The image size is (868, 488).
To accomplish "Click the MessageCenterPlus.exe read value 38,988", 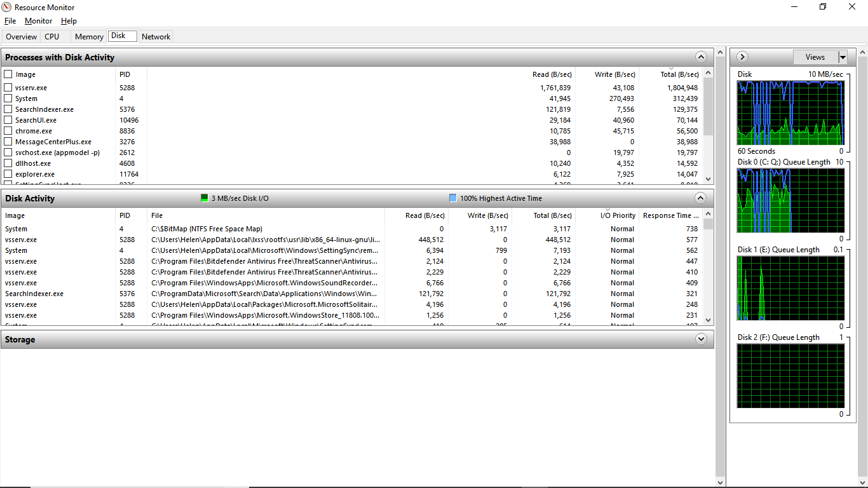I will click(559, 142).
